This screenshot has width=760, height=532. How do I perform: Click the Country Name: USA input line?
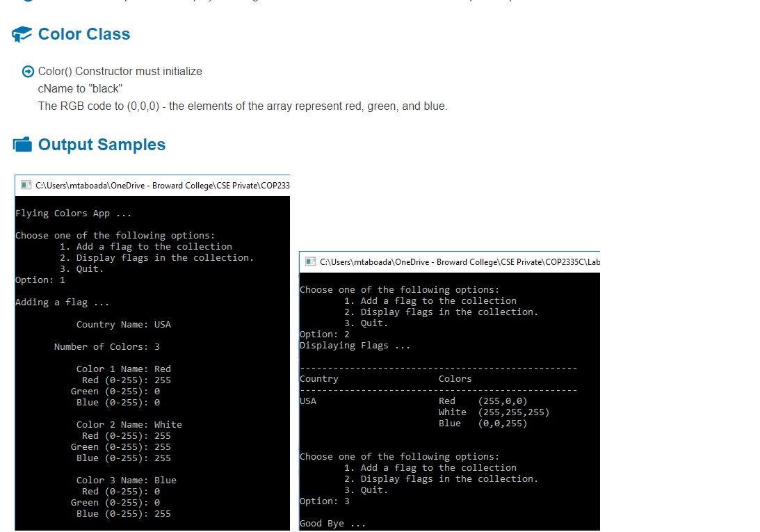coord(122,324)
